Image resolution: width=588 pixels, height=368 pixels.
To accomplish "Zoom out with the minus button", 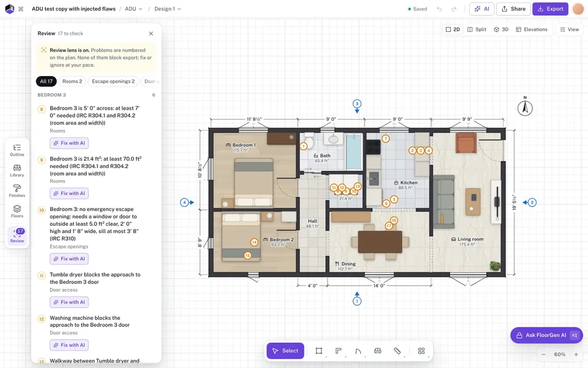I will pos(543,355).
